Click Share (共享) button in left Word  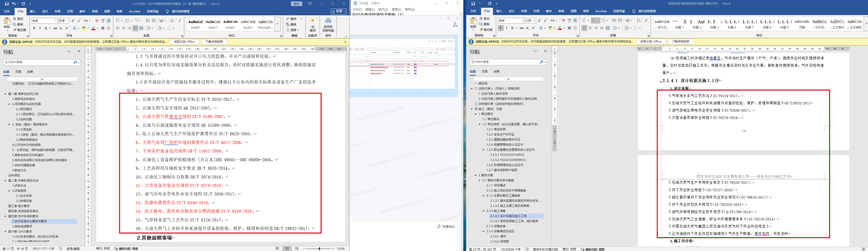339,11
